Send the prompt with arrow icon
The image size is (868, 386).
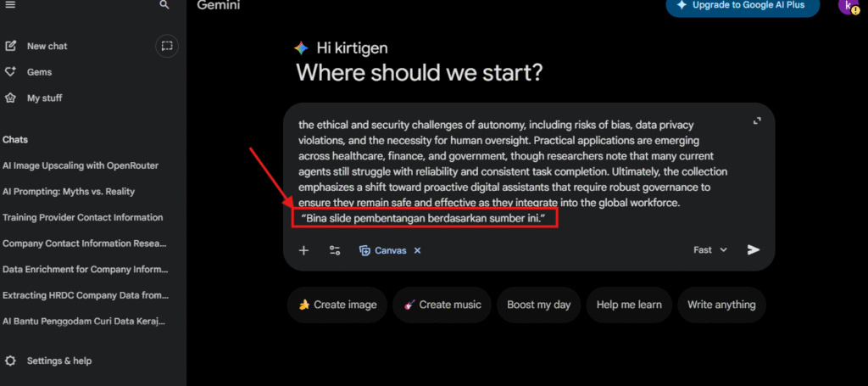point(753,249)
